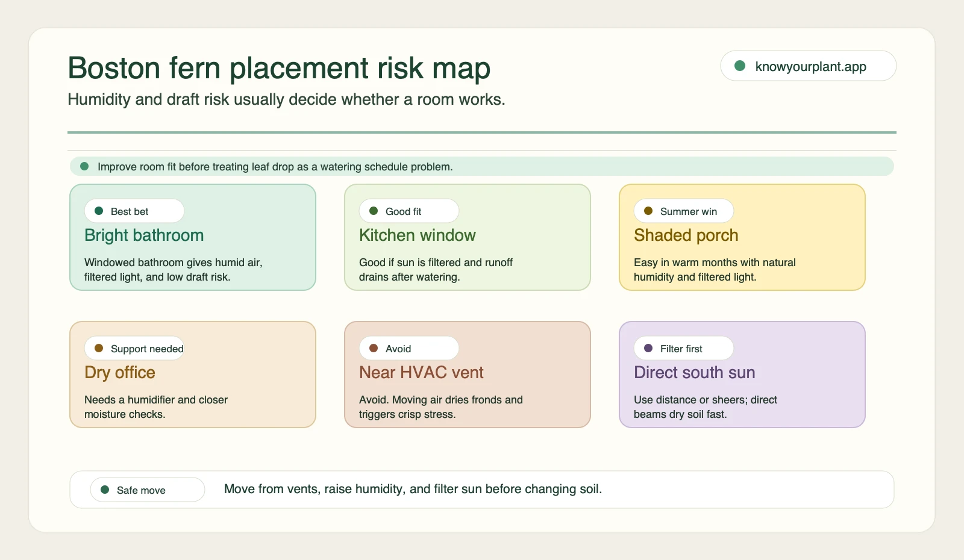Click the Near HVAC vent heading
The width and height of the screenshot is (964, 560).
(421, 373)
